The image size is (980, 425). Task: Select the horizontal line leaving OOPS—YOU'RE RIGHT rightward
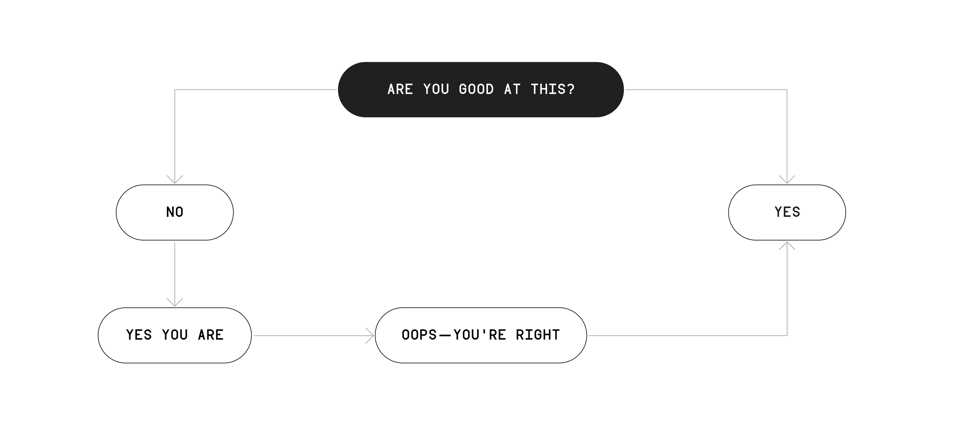[688, 336]
